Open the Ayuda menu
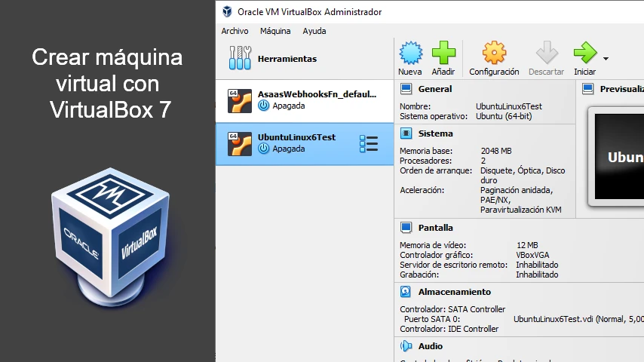 (314, 31)
